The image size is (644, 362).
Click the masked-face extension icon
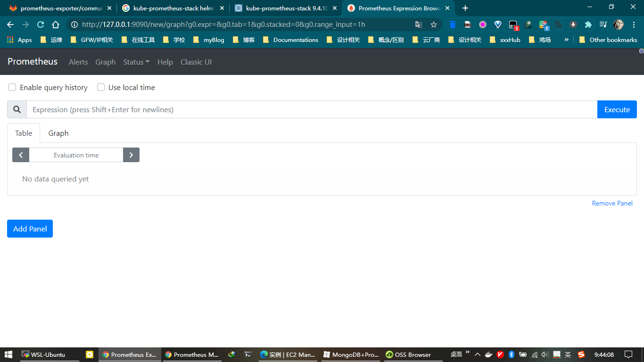tap(468, 25)
